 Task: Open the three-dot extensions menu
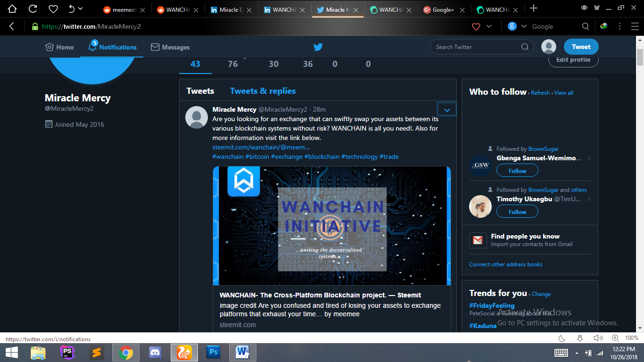619,26
